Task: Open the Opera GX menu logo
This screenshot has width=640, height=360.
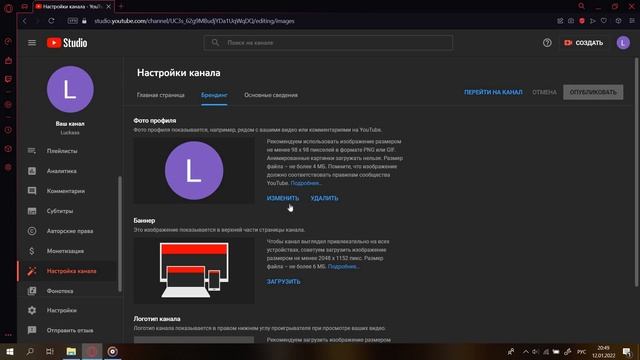Action: coord(8,7)
